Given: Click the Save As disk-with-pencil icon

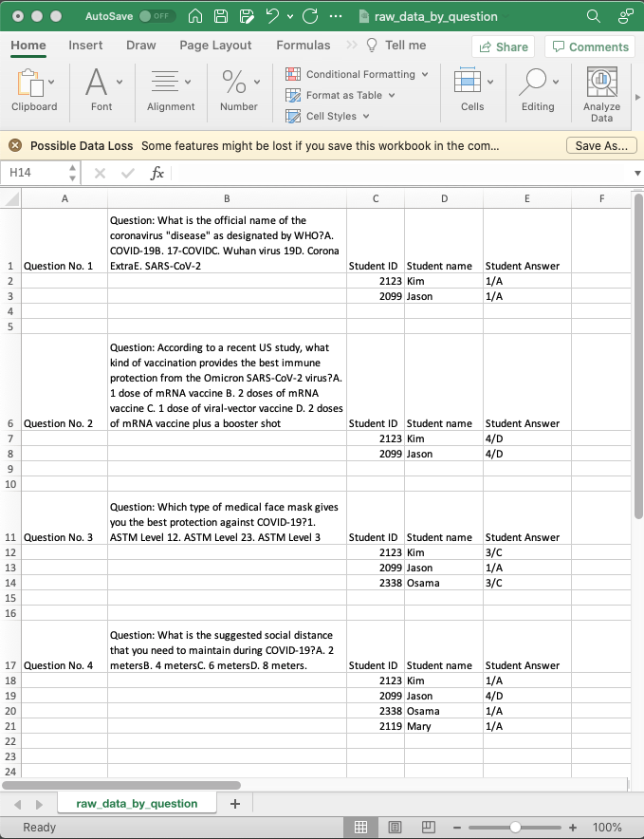Looking at the screenshot, I should coord(247,16).
